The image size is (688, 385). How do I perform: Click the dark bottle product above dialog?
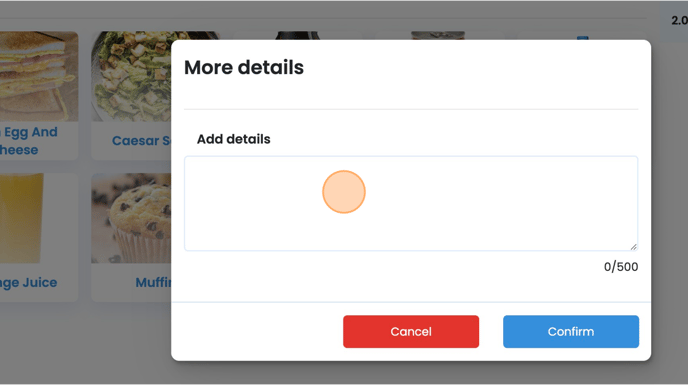point(297,35)
